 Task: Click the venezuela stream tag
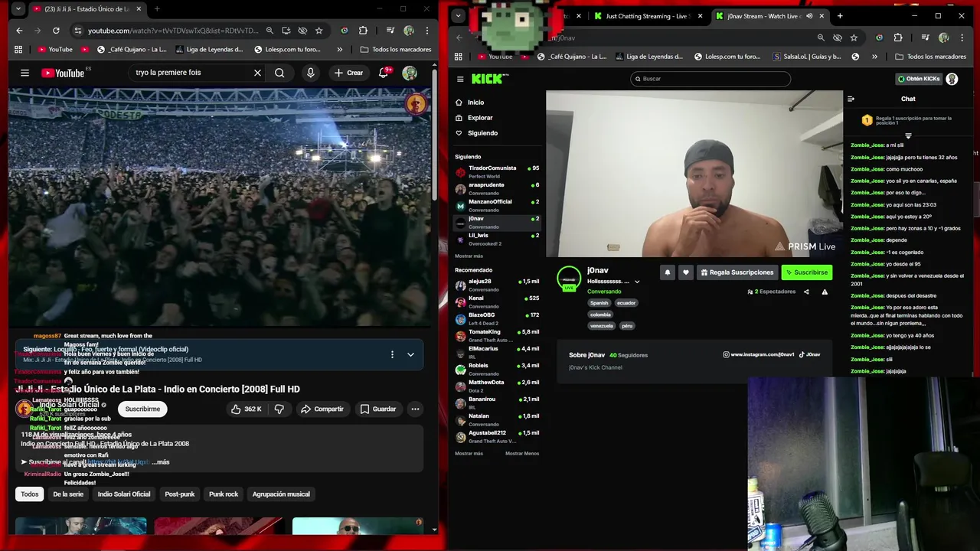point(601,326)
